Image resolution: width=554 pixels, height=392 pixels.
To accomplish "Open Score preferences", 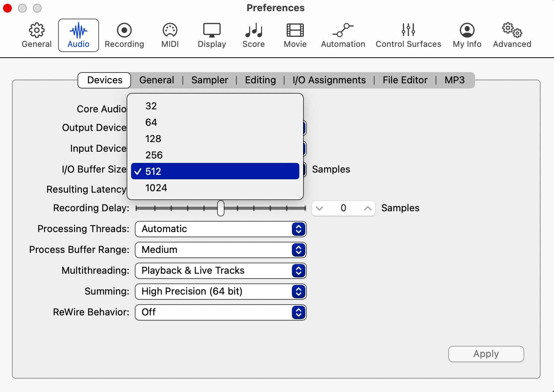I will (253, 35).
